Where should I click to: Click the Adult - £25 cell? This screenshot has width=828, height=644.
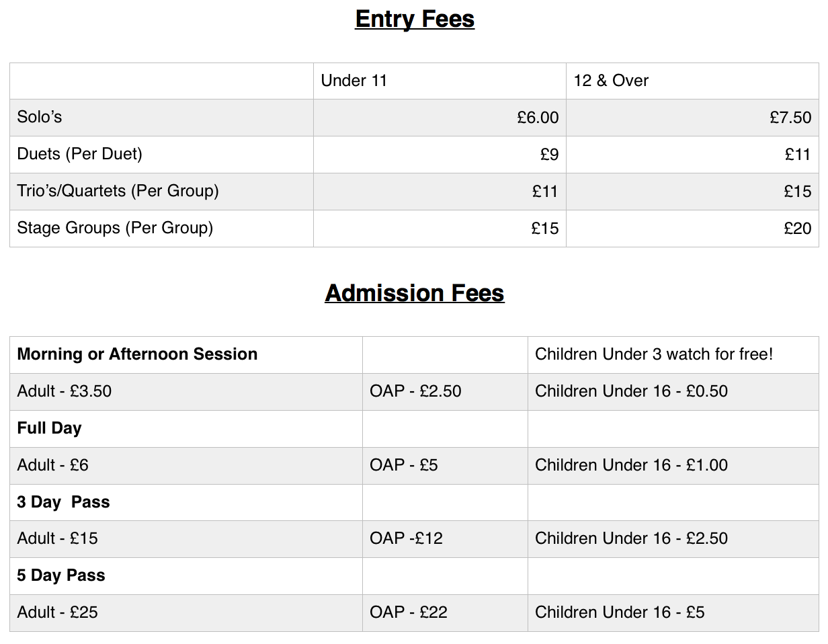click(x=186, y=613)
